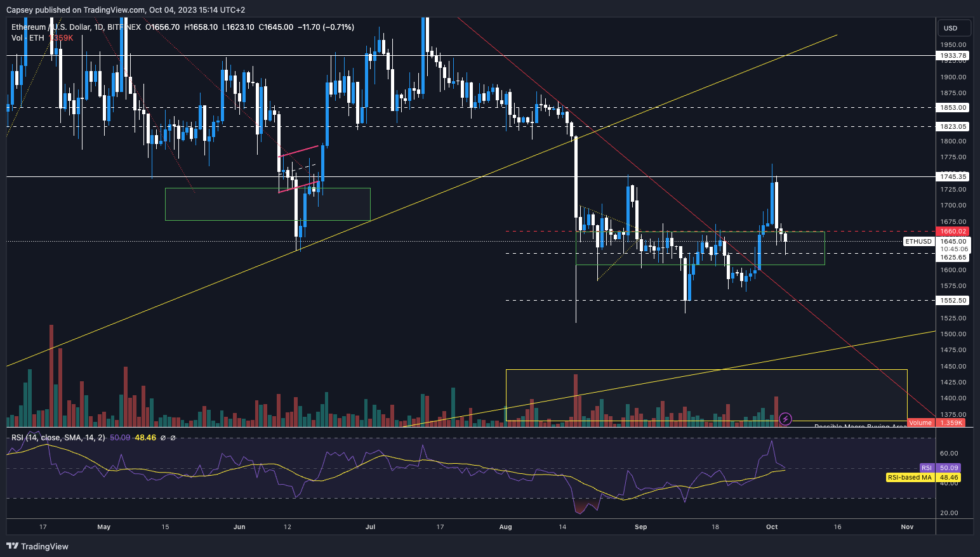Click the 48.46 value tag beside RSI-based MA
Viewport: 980px width, 557px height.
[949, 478]
